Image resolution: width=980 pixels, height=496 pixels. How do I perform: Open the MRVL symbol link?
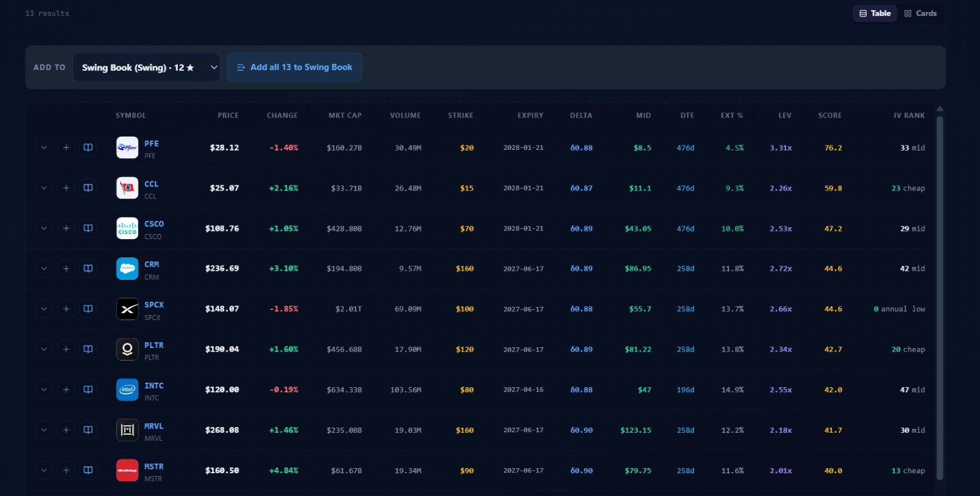[154, 426]
